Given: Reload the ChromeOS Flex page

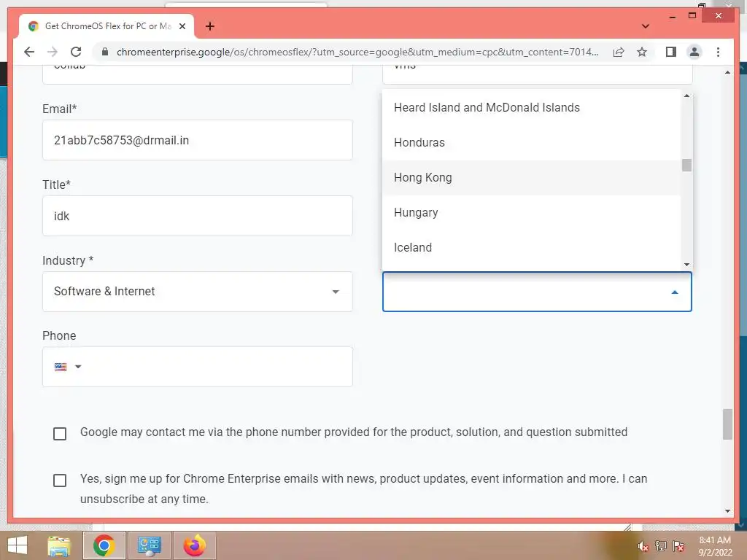Looking at the screenshot, I should 76,52.
